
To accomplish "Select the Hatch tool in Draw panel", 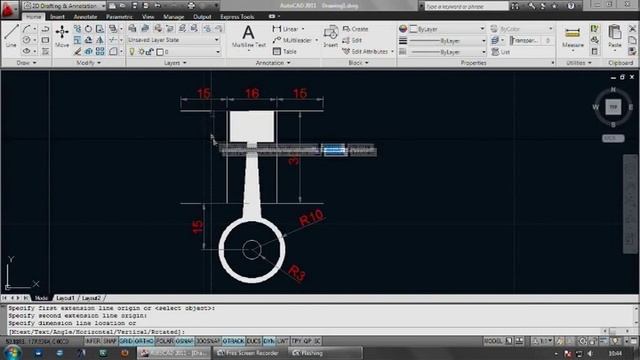I will point(45,52).
